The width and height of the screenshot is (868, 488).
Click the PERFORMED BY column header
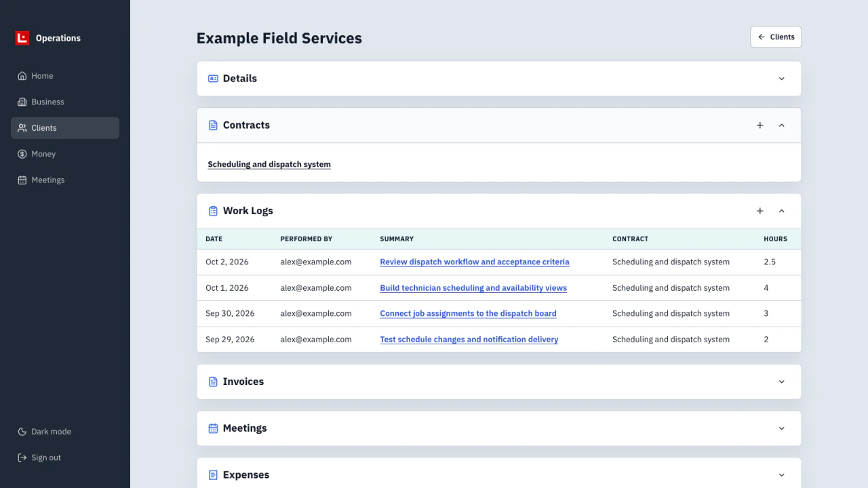pyautogui.click(x=307, y=239)
